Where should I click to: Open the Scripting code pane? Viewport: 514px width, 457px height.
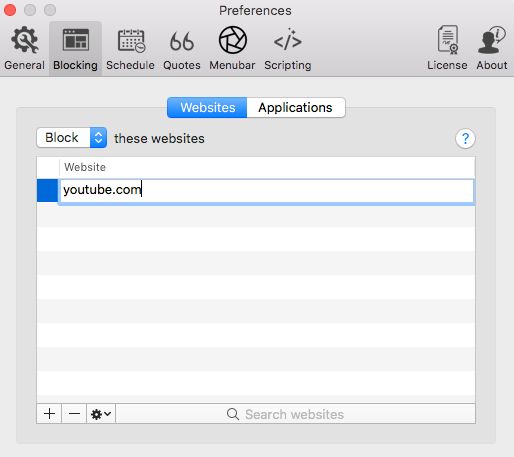(288, 49)
